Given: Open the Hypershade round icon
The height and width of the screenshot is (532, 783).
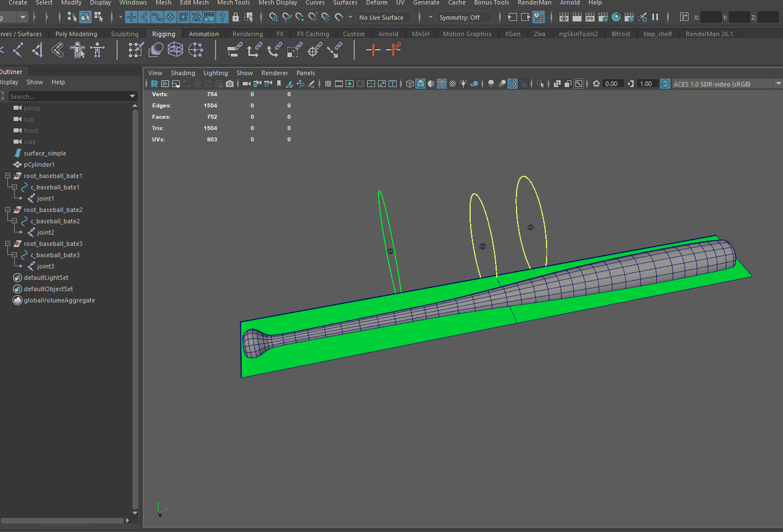Looking at the screenshot, I should (x=616, y=18).
